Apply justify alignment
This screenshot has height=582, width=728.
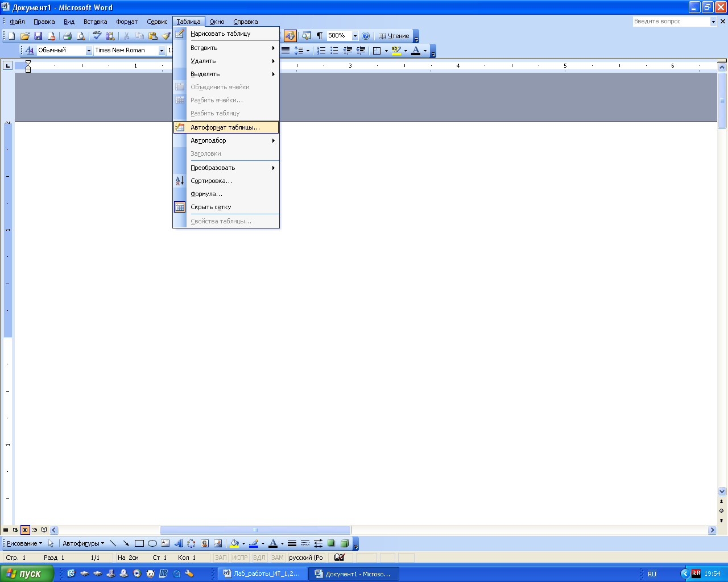(x=286, y=51)
